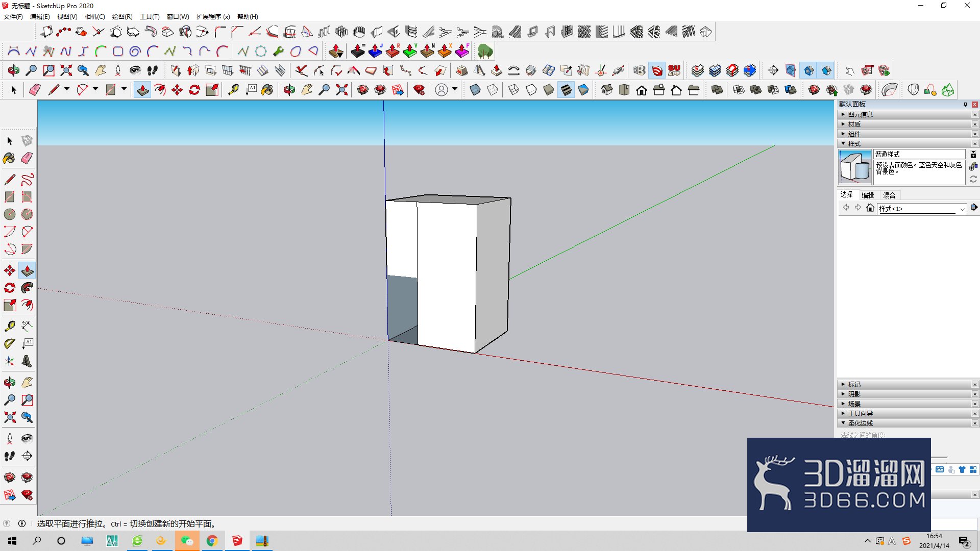Image resolution: width=980 pixels, height=551 pixels.
Task: Select the Offset tool
Action: click(x=27, y=305)
